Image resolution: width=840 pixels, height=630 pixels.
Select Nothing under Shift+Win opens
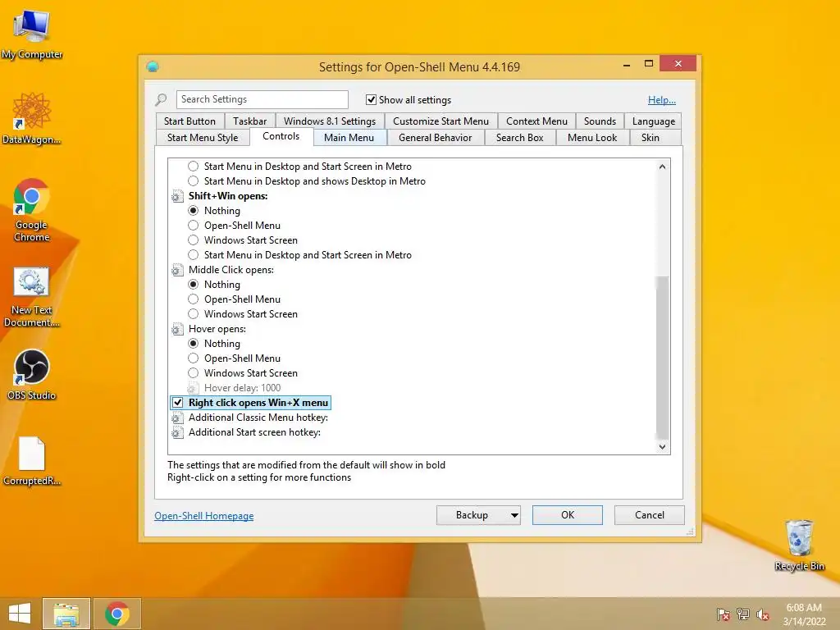click(194, 211)
